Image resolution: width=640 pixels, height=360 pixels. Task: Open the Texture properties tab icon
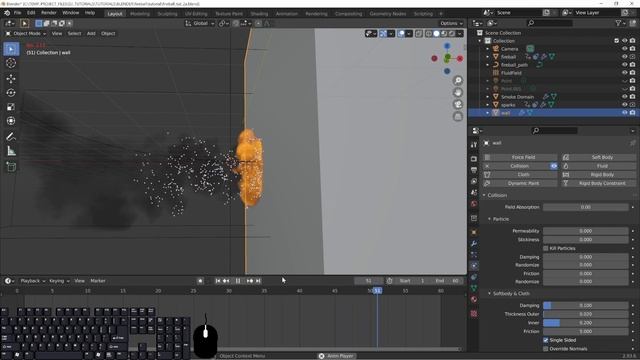pyautogui.click(x=473, y=313)
